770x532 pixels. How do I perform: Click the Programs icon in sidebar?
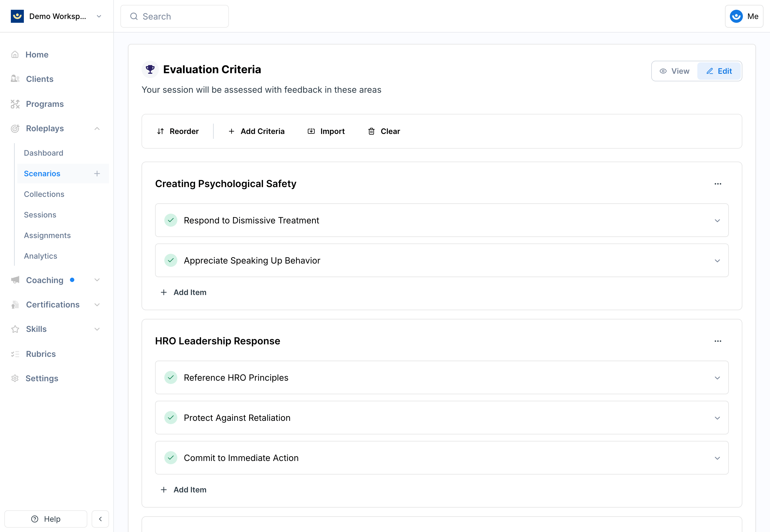[15, 104]
